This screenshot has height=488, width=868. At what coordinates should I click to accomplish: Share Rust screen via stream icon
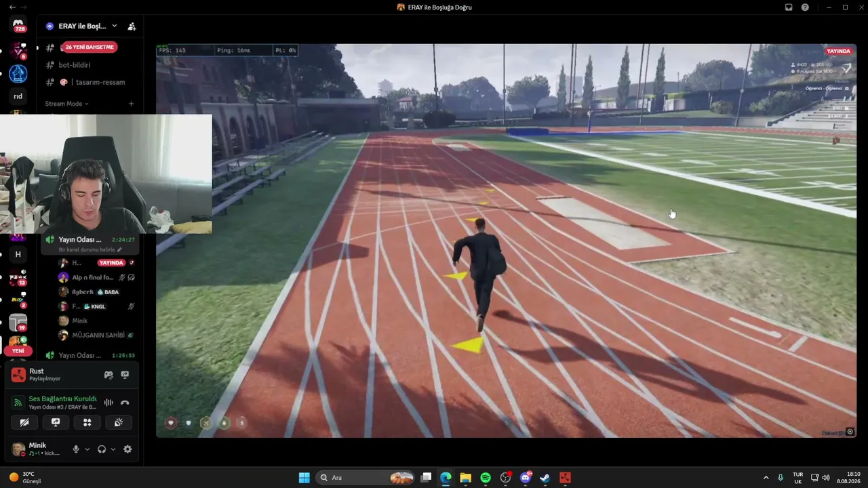[x=125, y=375]
